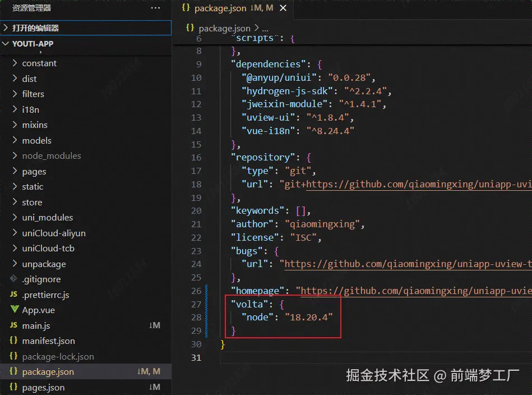Open the static folder
Viewport: 532px width, 395px height.
33,187
